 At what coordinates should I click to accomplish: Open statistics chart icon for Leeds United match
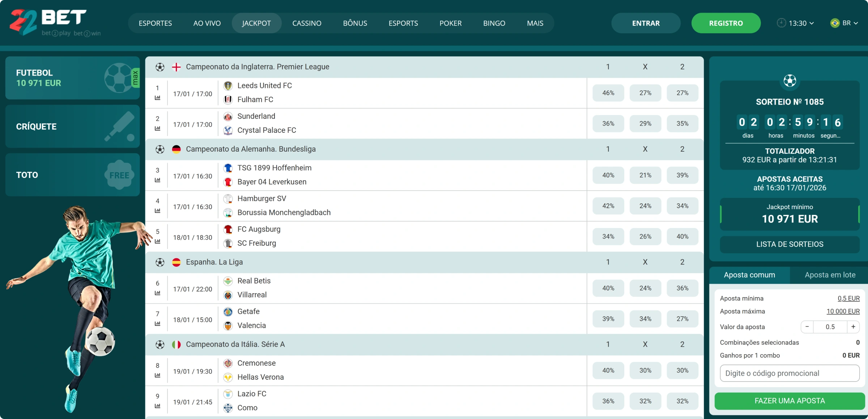(x=157, y=98)
